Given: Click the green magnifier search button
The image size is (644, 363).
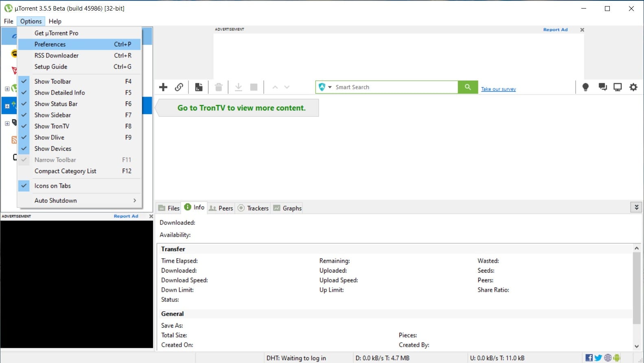Looking at the screenshot, I should click(468, 87).
